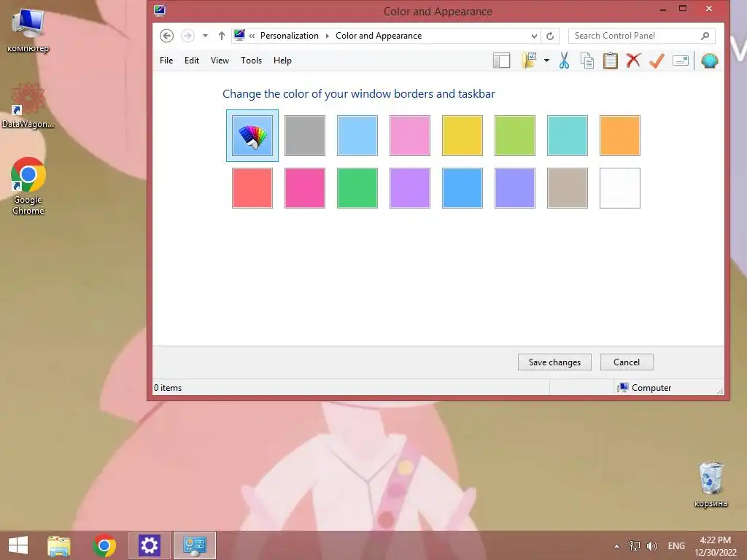Select the green color swatch
The height and width of the screenshot is (560, 747).
(x=357, y=188)
